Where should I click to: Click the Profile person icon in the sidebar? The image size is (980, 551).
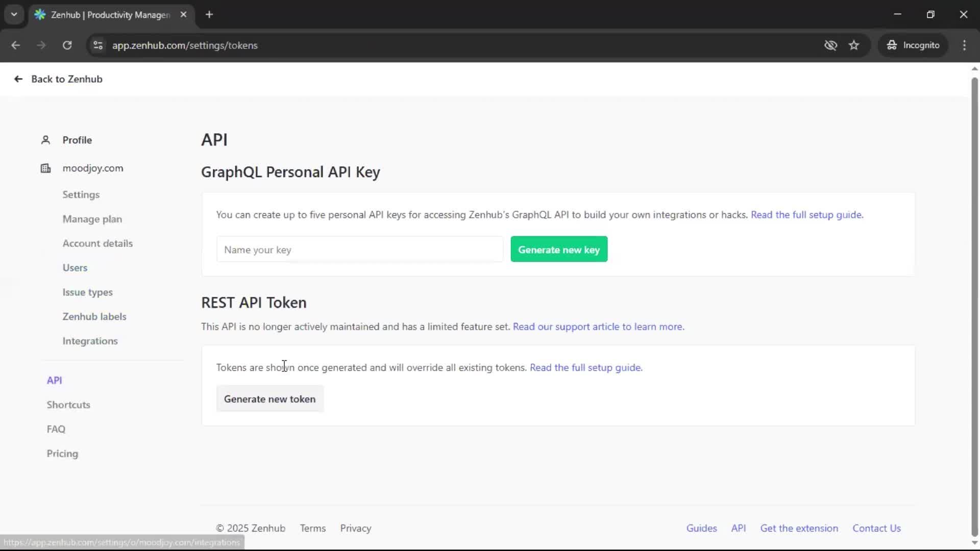coord(45,140)
